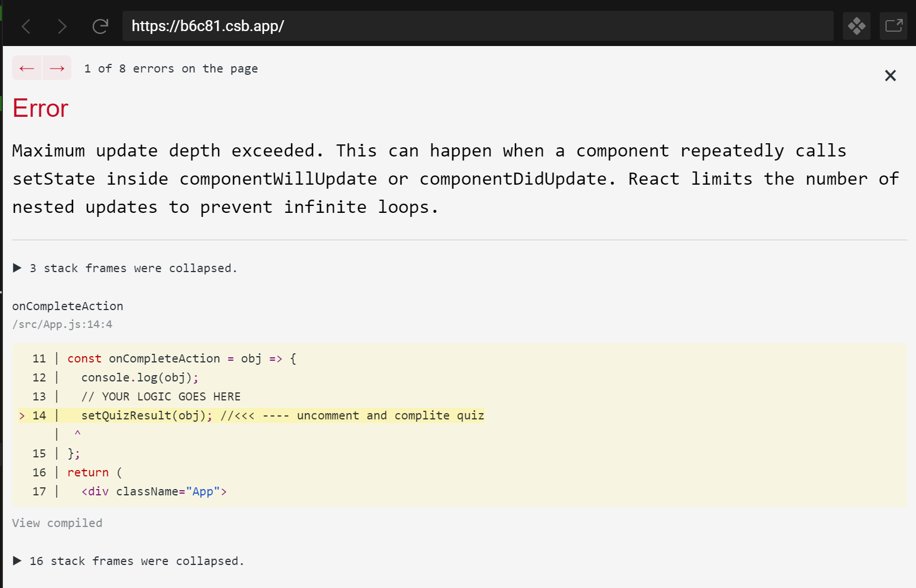Click the red Error heading
Viewport: 916px width, 588px height.
[40, 108]
